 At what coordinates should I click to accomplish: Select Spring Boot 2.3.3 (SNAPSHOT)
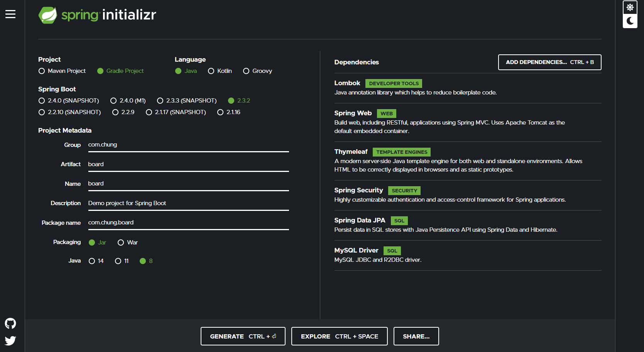click(x=187, y=101)
